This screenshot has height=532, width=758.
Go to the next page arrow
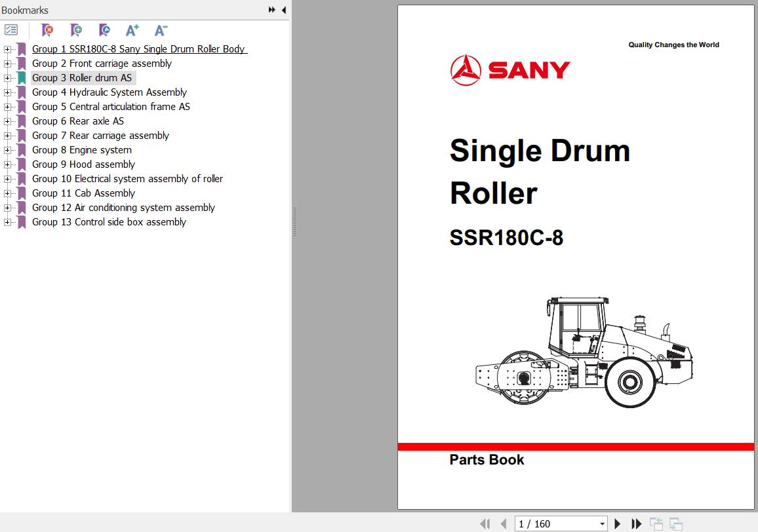617,523
